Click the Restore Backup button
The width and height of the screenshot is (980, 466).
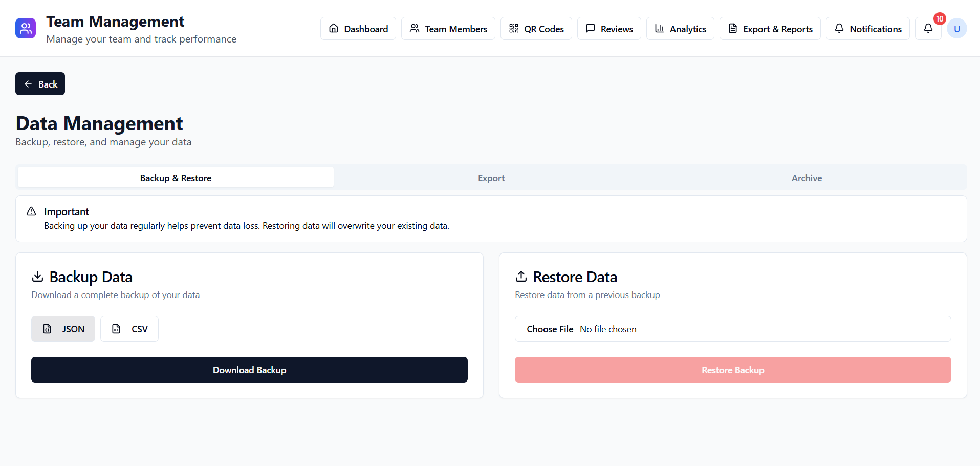(732, 369)
